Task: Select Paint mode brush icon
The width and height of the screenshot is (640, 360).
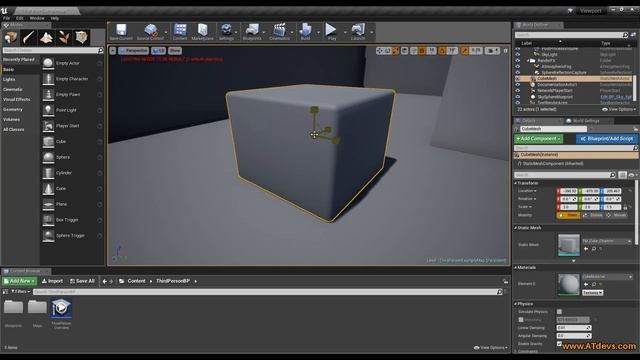Action: coord(29,38)
